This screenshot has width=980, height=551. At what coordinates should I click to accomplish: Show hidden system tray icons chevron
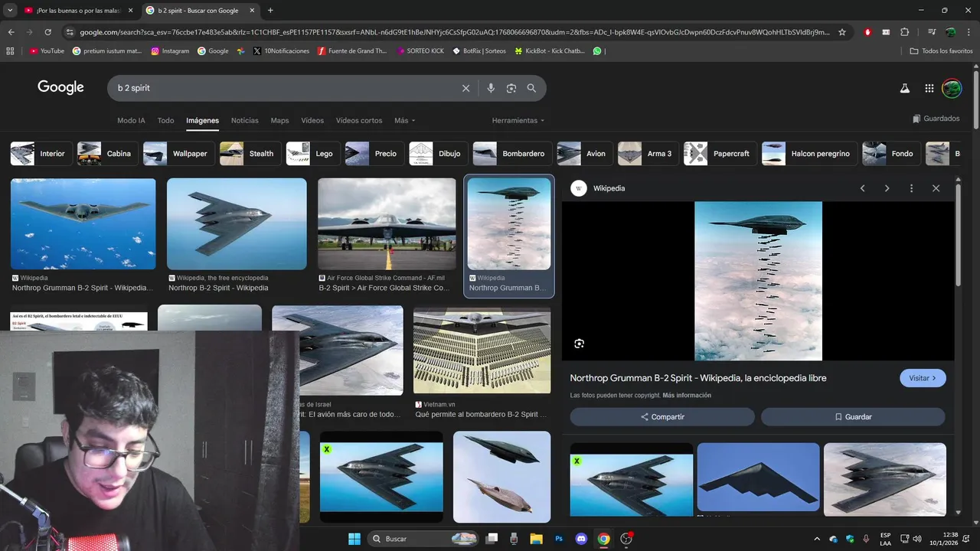tap(817, 539)
